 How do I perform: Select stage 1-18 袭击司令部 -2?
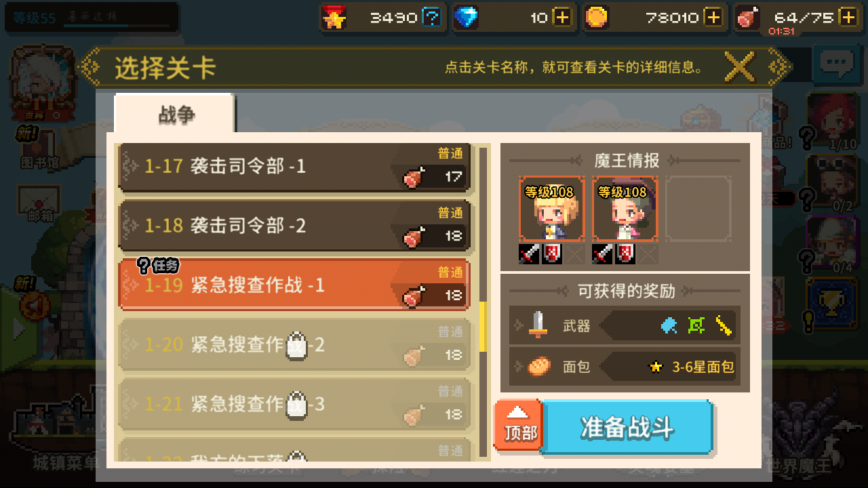294,226
